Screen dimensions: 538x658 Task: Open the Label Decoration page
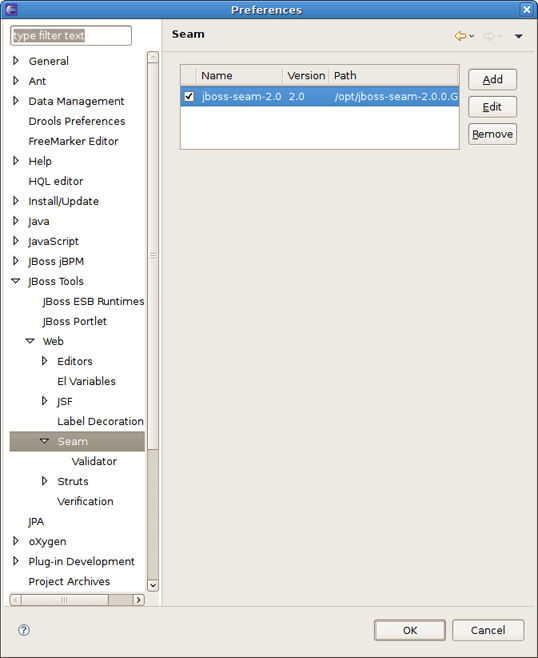(x=100, y=421)
